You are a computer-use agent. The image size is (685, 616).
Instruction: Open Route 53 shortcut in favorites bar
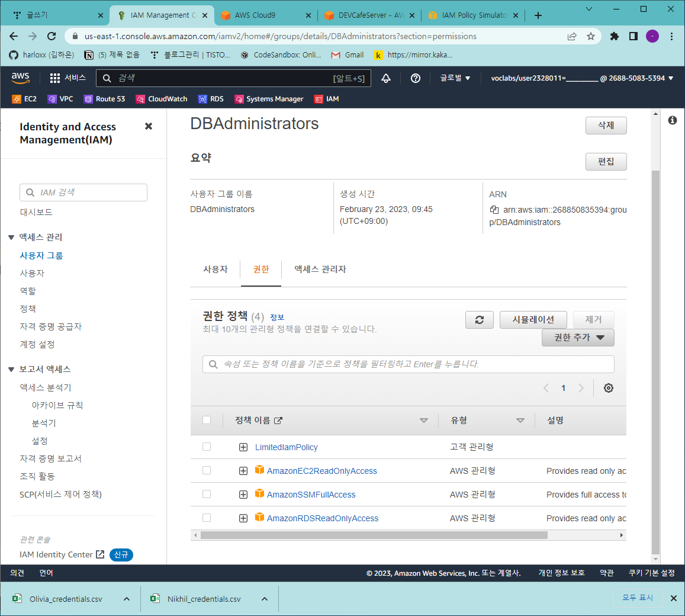click(x=104, y=100)
